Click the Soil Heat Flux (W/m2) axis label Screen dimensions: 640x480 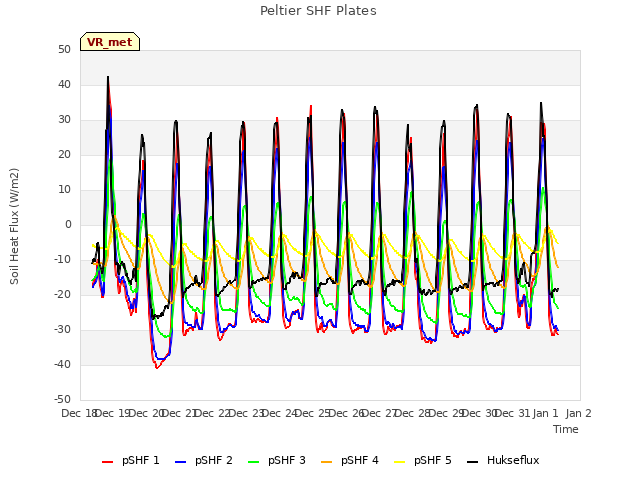(x=14, y=226)
